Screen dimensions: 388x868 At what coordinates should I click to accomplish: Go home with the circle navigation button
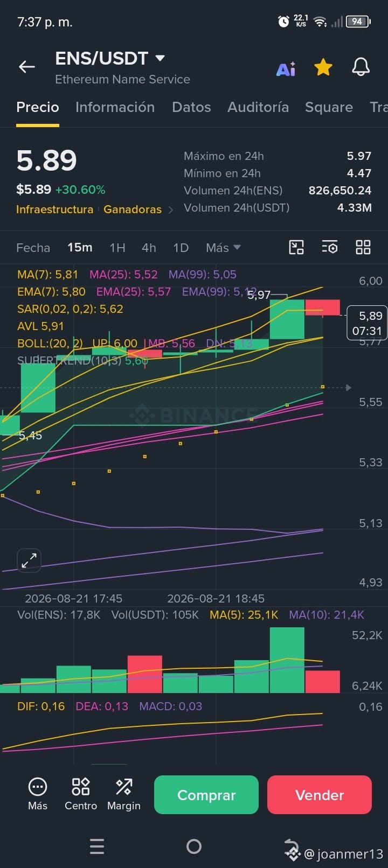coord(194,846)
